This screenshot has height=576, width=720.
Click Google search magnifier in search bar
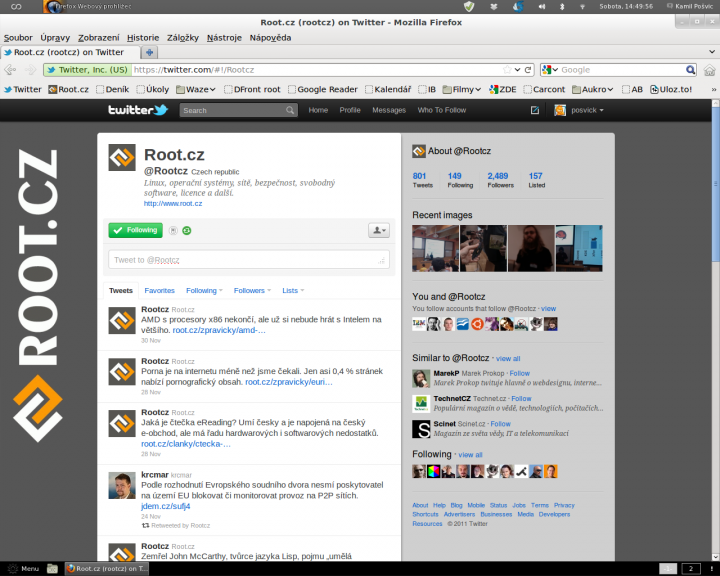(x=690, y=70)
